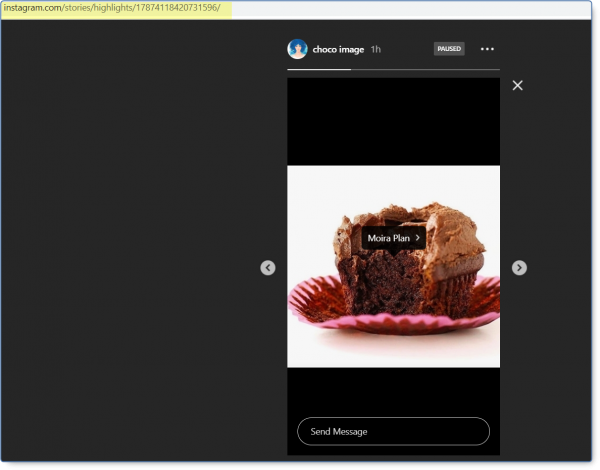This screenshot has width=600, height=470.
Task: Open the Moira Plan tagged profile
Action: [x=394, y=238]
